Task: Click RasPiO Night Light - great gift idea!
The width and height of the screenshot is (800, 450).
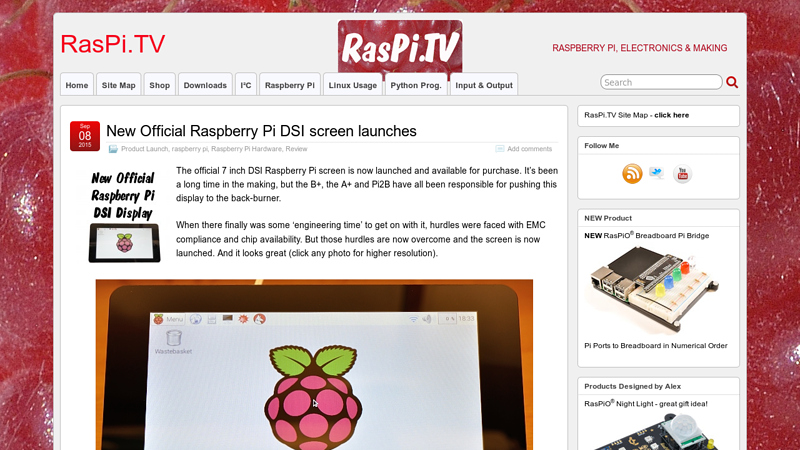Action: click(x=646, y=404)
